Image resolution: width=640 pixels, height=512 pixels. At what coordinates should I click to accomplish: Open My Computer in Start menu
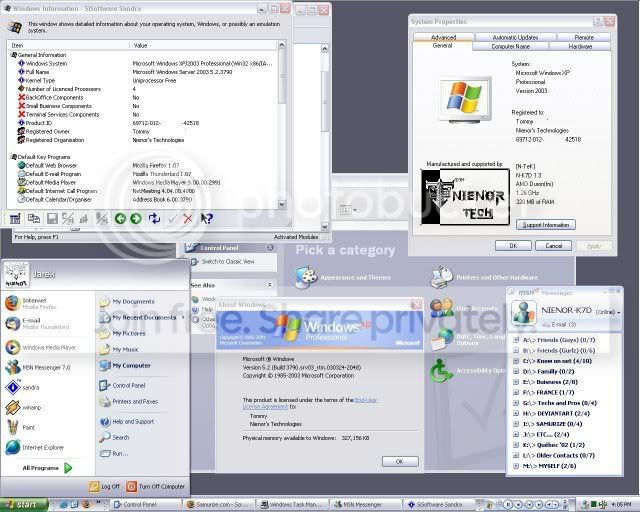coord(125,365)
